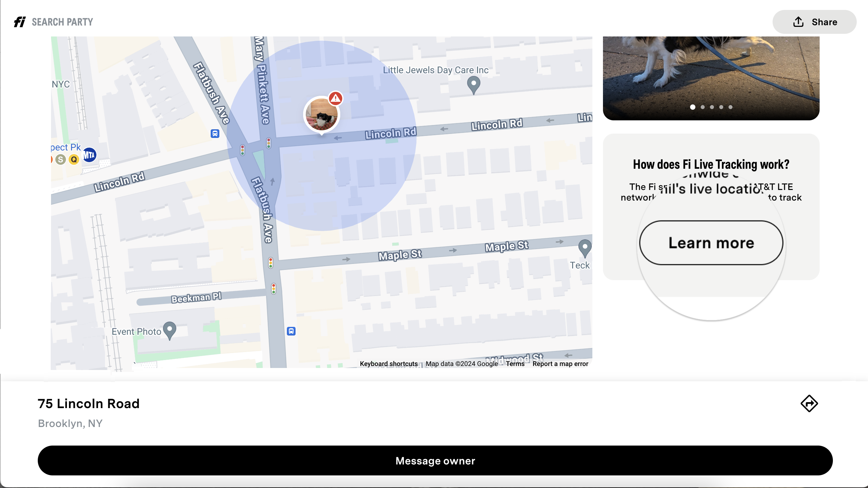Screen dimensions: 868x488
Task: Show the second photo via carousel dot
Action: (703, 107)
